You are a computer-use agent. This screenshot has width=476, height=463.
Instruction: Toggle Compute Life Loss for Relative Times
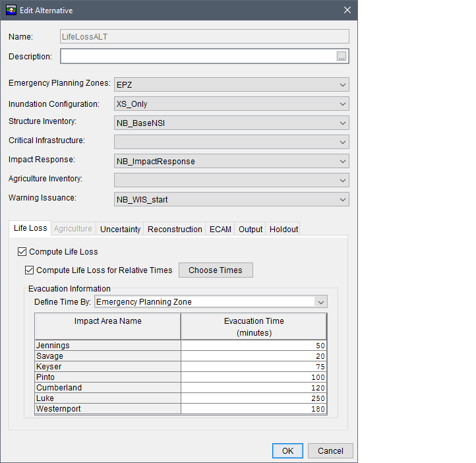29,270
